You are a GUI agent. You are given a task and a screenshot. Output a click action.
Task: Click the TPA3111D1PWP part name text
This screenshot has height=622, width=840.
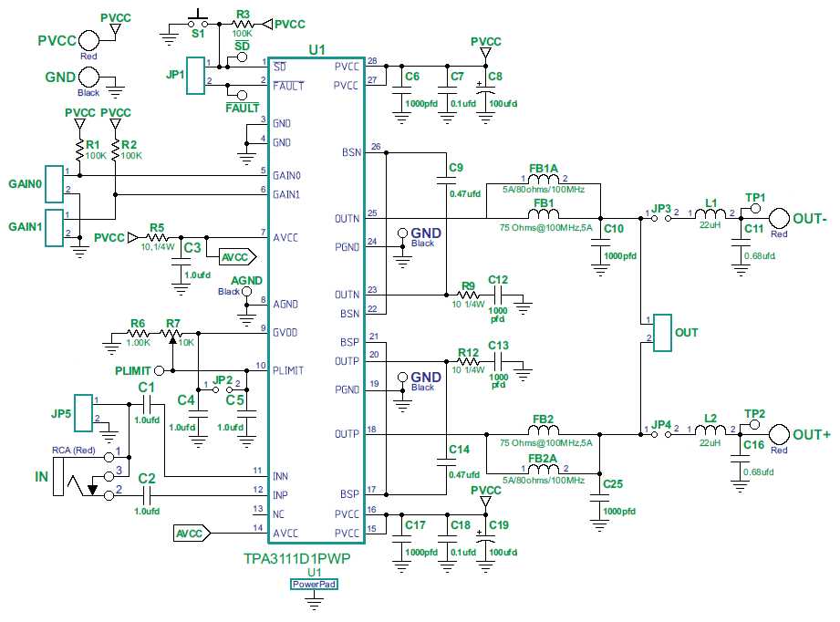[296, 558]
